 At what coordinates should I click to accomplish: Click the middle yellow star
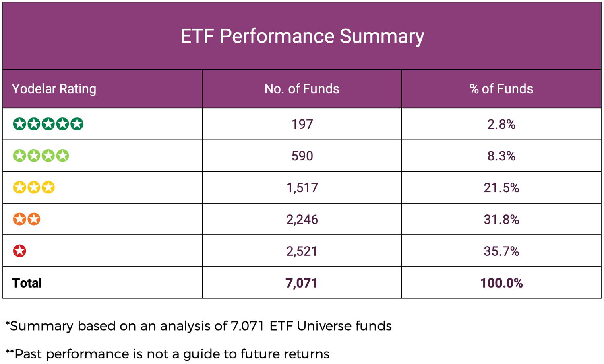pos(34,187)
